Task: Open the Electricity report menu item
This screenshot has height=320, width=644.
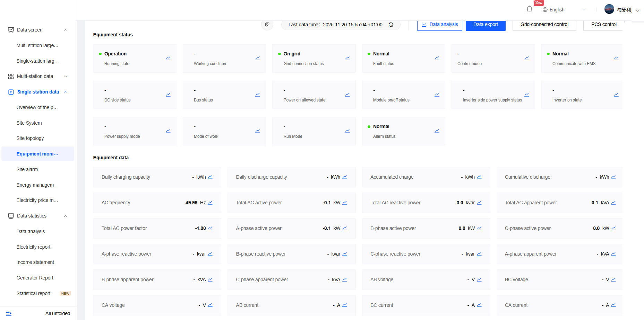Action: 33,247
